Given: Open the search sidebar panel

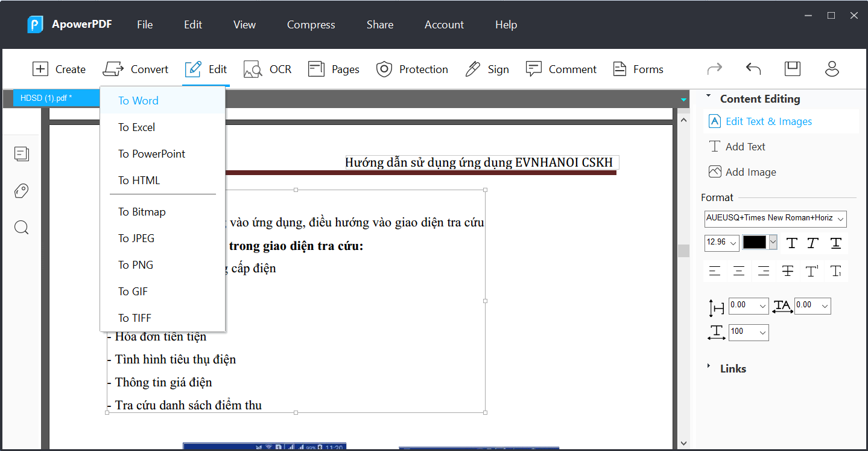Looking at the screenshot, I should click(x=21, y=228).
